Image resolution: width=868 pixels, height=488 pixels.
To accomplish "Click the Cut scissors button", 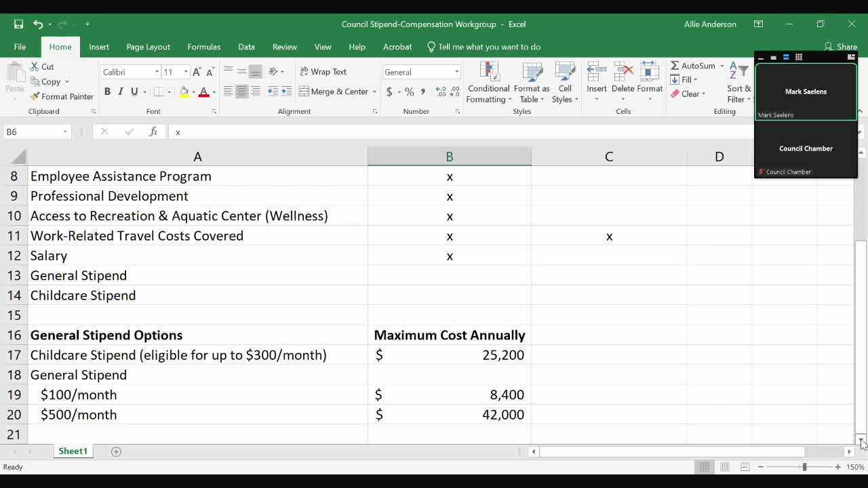I will click(42, 66).
